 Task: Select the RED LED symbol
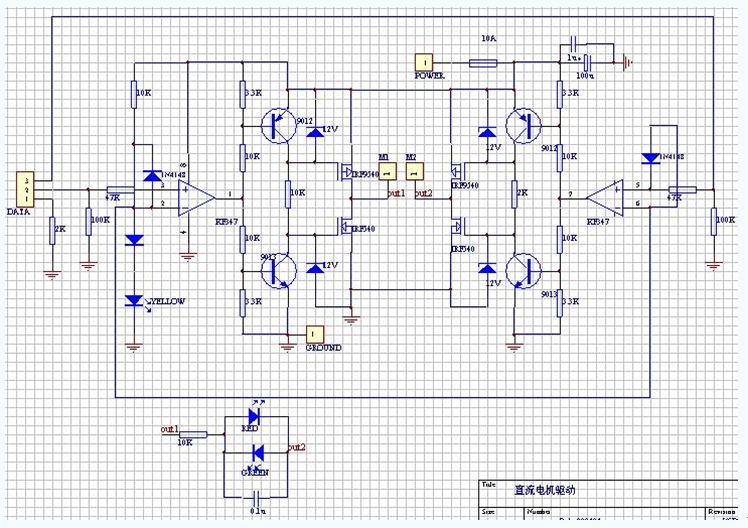coord(253,413)
